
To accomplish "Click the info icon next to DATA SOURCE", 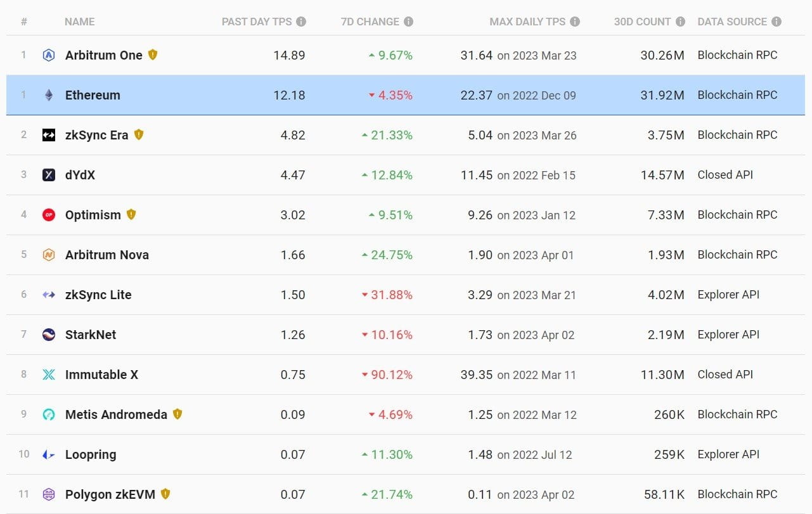I will tap(777, 22).
